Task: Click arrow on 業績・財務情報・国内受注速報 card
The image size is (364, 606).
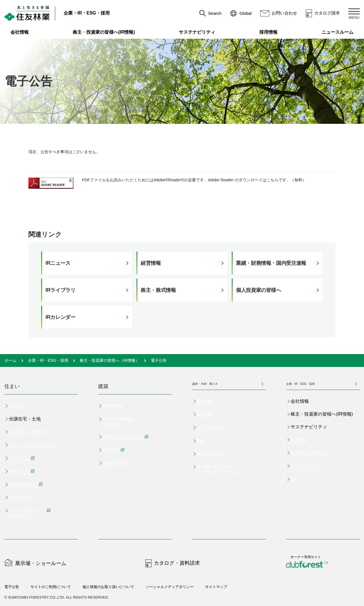Action: tap(318, 263)
